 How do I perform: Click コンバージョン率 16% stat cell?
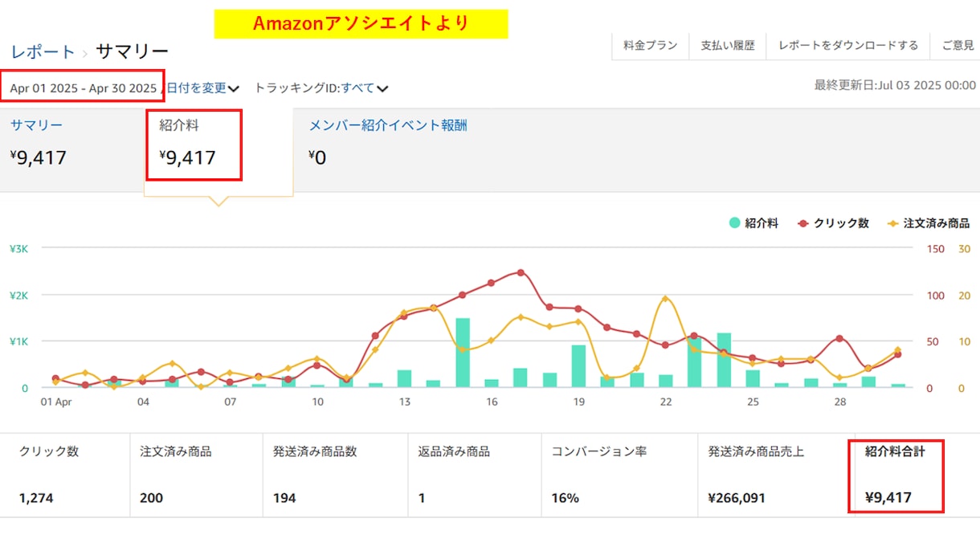(619, 475)
